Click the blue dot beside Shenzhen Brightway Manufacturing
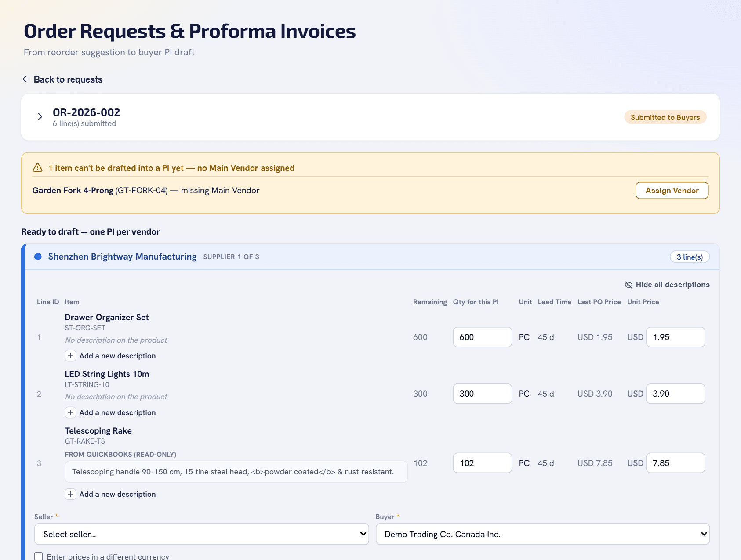This screenshot has width=741, height=560. tap(38, 257)
